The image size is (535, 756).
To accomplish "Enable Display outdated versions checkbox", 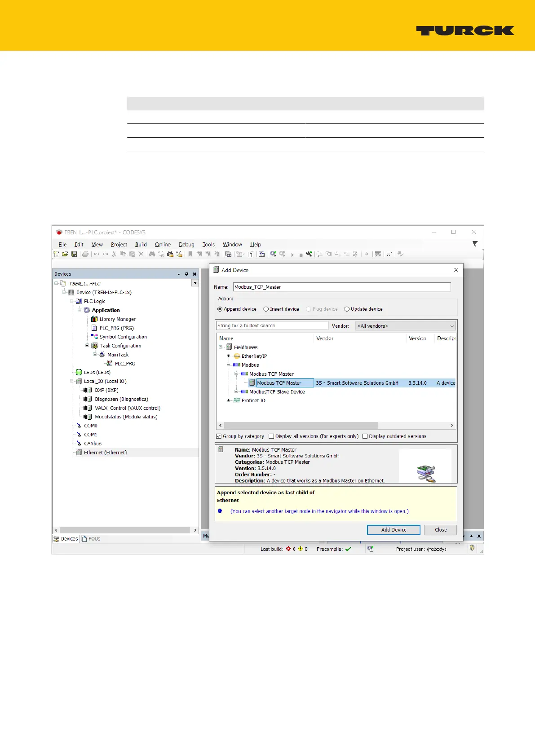I will click(x=365, y=436).
